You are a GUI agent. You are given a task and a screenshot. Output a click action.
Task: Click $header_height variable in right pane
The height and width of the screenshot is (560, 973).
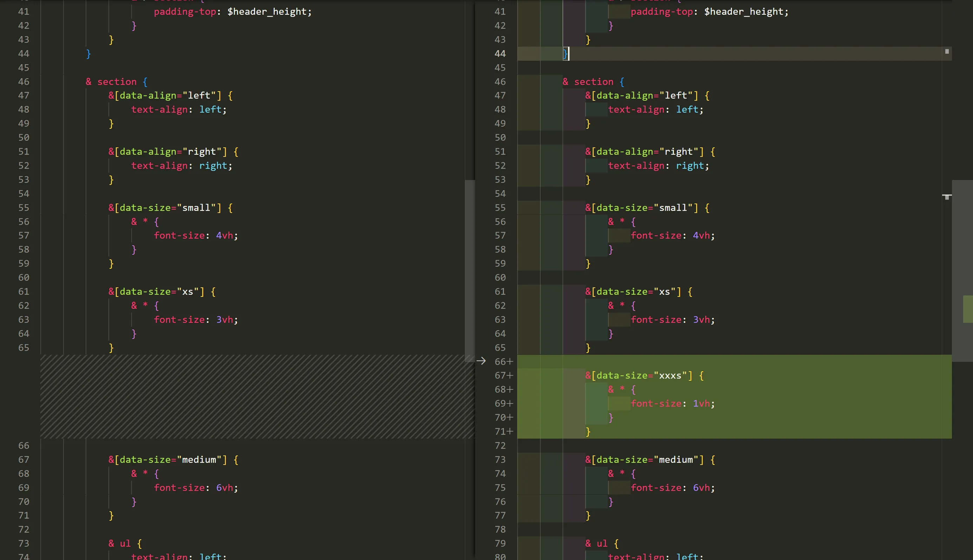tap(745, 12)
